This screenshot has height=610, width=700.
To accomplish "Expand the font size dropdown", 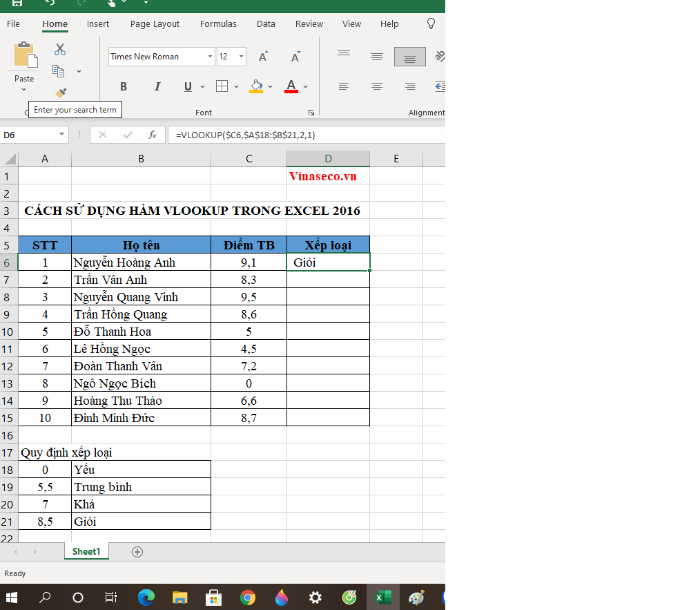I will (241, 57).
